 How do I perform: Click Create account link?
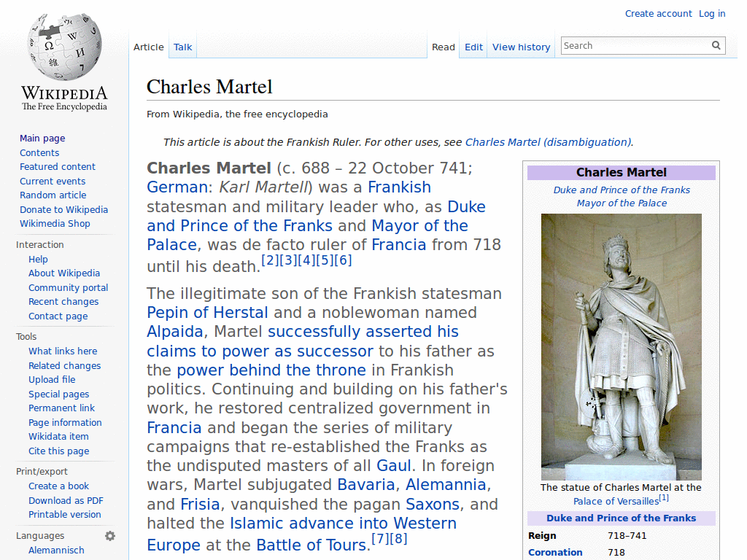[659, 14]
